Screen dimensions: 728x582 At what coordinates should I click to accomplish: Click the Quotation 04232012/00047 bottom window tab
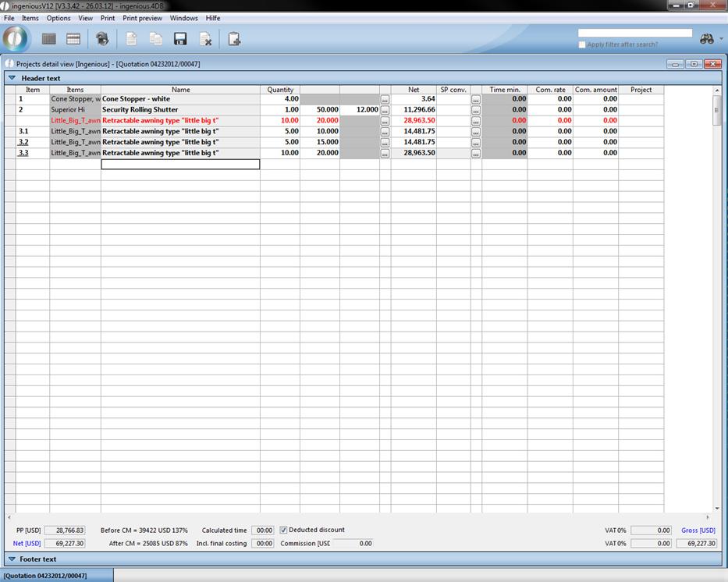click(x=45, y=576)
